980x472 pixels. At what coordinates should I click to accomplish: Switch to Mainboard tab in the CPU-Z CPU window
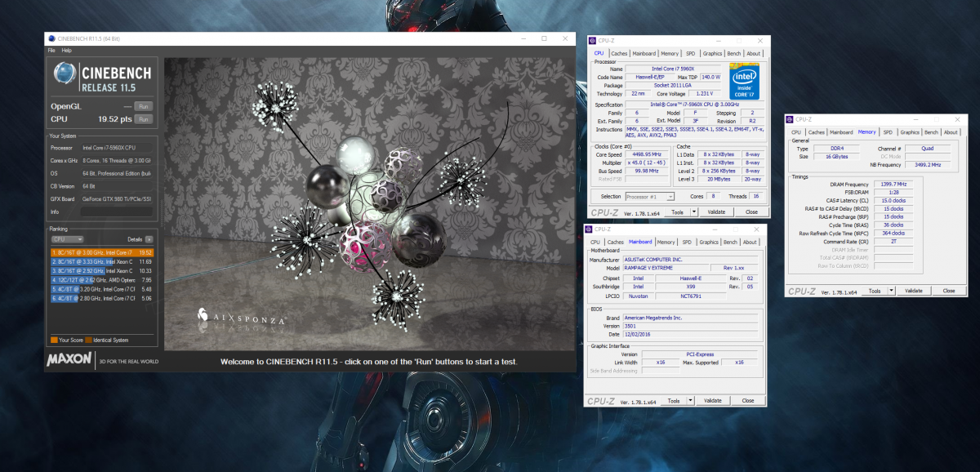644,54
